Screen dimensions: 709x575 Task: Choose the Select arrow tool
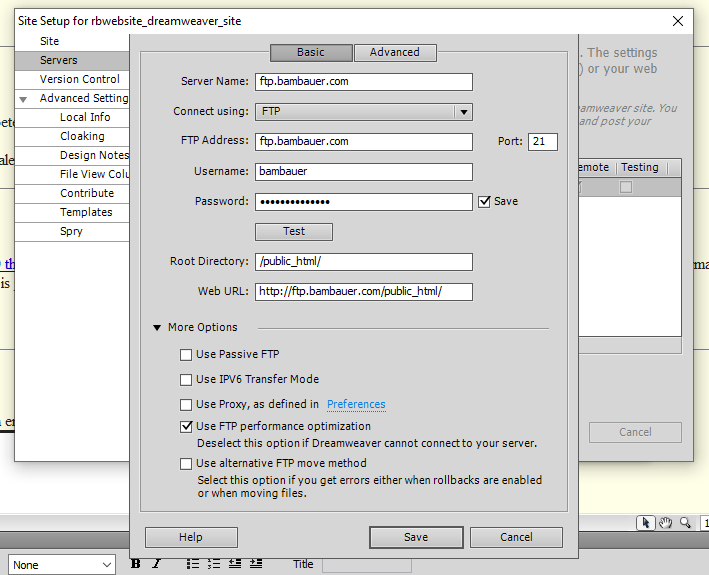646,522
